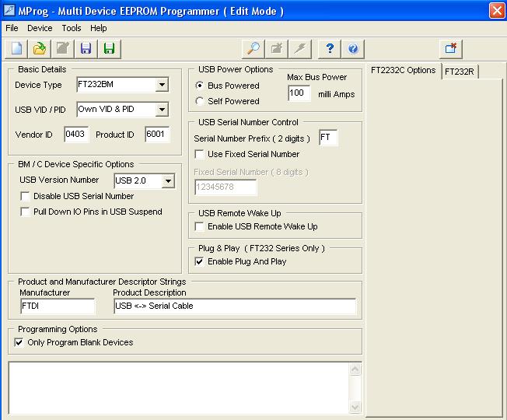Click the Max Bus Power input field
507x420 pixels.
coord(299,93)
